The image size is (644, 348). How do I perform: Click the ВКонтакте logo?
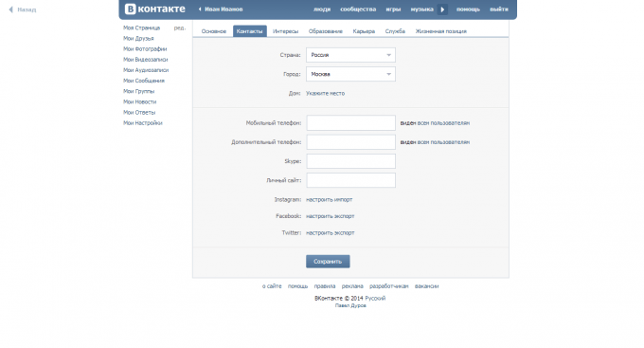click(x=155, y=9)
